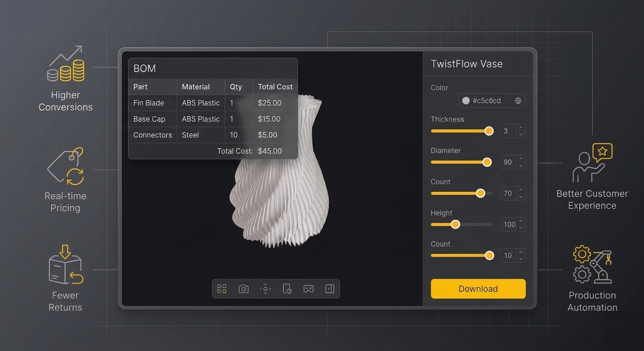Click the Thickness slider handle
644x351 pixels.
point(489,131)
